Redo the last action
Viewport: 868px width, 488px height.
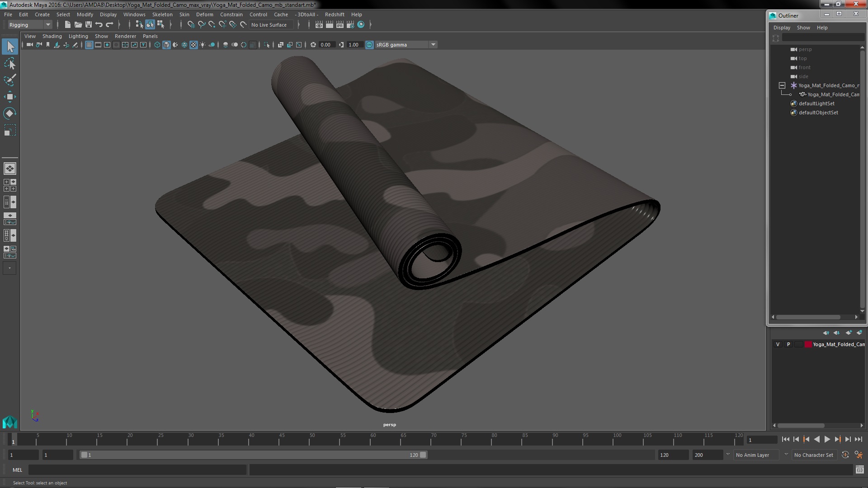click(x=109, y=25)
